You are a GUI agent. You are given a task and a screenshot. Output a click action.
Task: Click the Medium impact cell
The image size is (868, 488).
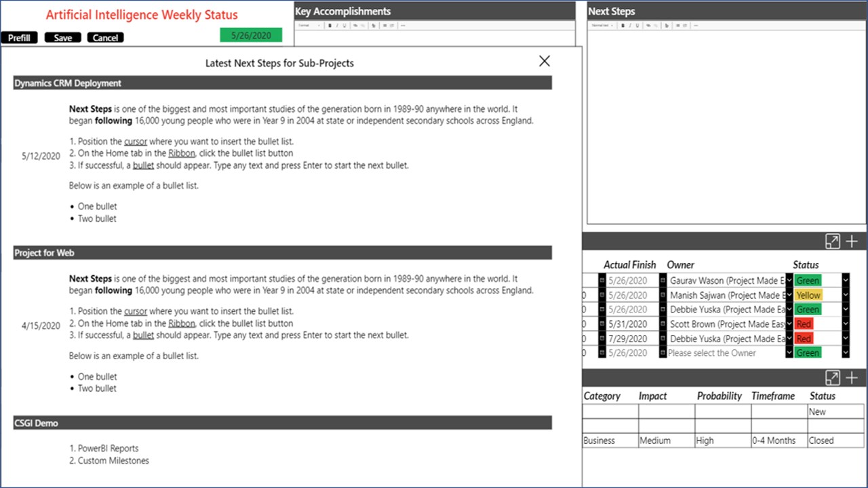click(667, 441)
